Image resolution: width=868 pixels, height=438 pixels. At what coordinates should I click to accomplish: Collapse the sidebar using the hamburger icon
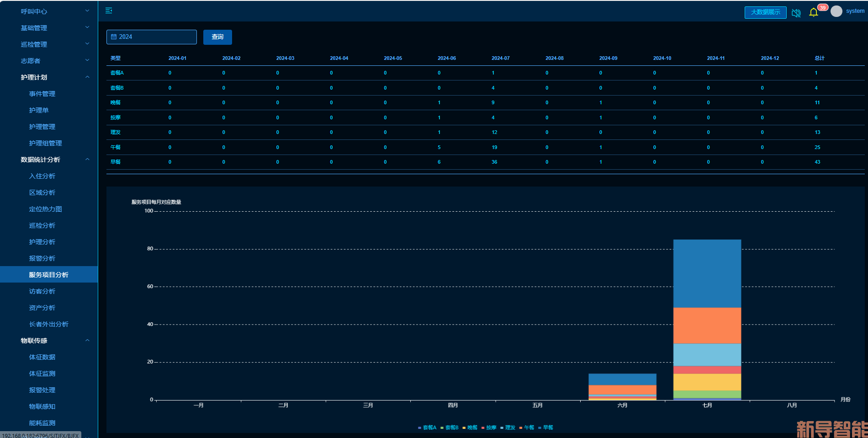point(109,11)
